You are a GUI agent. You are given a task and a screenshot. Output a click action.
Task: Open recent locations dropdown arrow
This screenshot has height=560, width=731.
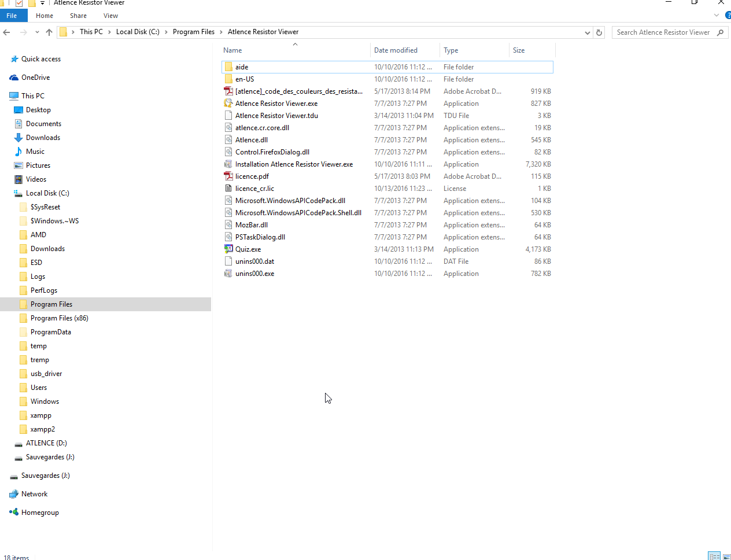(37, 32)
